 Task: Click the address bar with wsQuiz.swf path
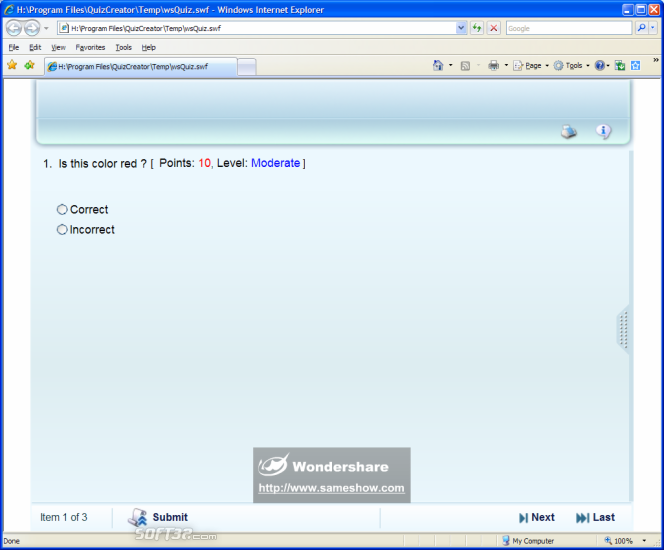[257, 28]
